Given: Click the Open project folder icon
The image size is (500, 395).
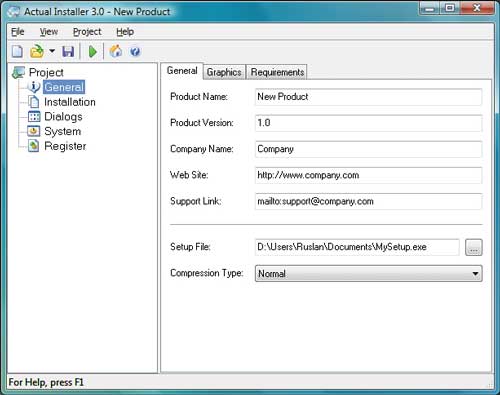Looking at the screenshot, I should [37, 52].
